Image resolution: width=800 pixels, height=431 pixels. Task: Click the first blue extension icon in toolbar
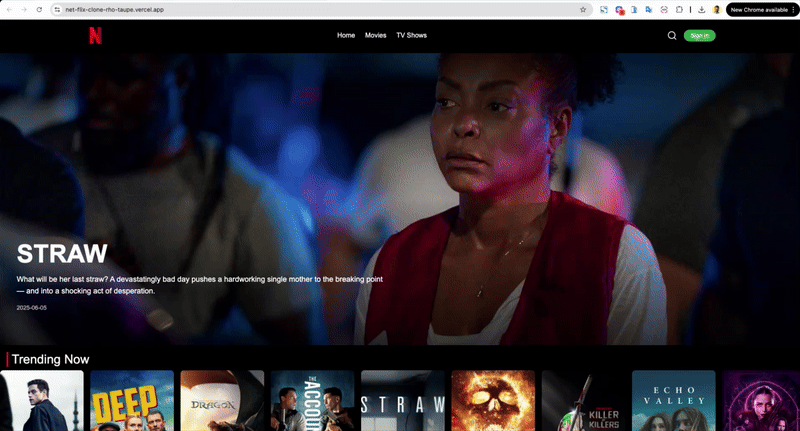[x=604, y=10]
